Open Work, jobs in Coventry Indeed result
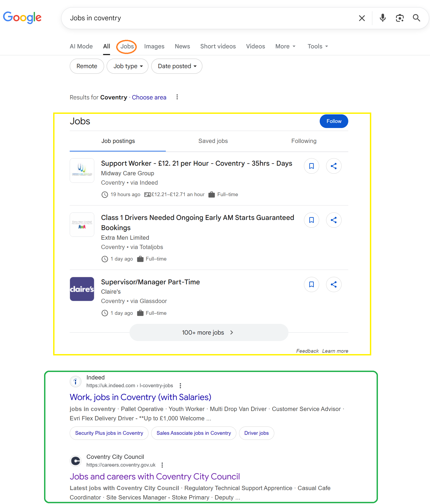The image size is (430, 504). (x=140, y=397)
